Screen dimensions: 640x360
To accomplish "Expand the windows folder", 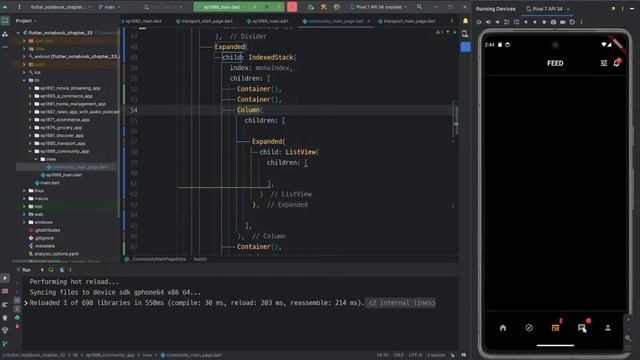I will [x=24, y=222].
